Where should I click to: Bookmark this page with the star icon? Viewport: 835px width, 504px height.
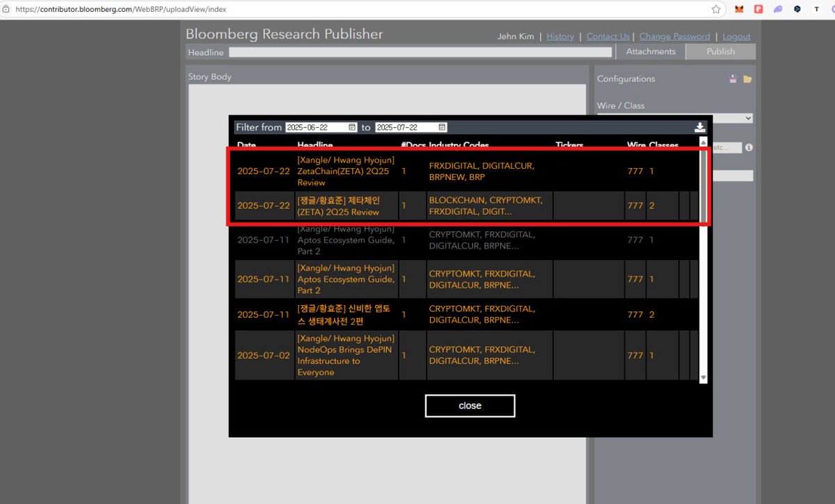pos(716,10)
